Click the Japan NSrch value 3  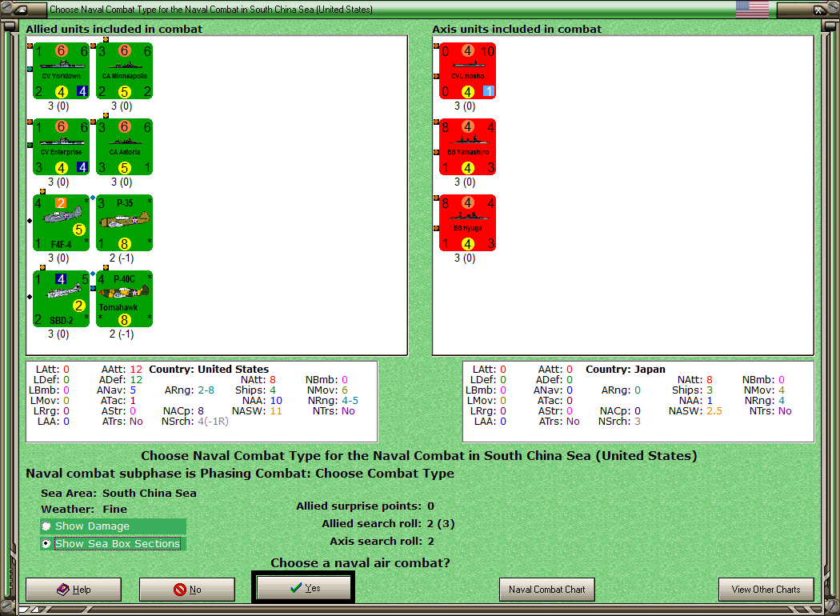tap(638, 421)
